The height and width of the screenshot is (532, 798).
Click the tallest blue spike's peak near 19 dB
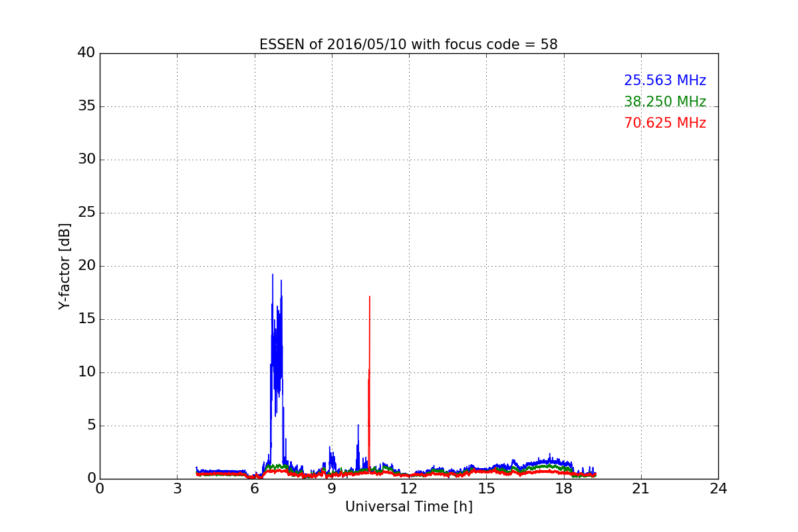pos(273,275)
